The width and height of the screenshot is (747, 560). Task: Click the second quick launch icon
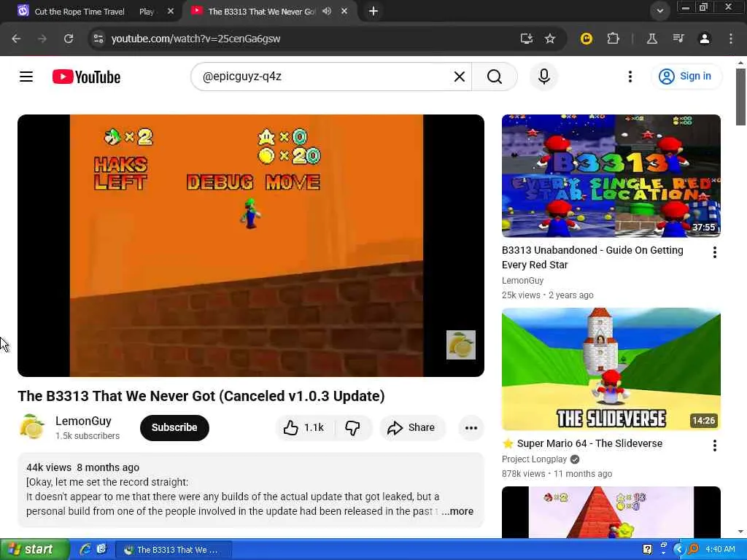coord(101,549)
